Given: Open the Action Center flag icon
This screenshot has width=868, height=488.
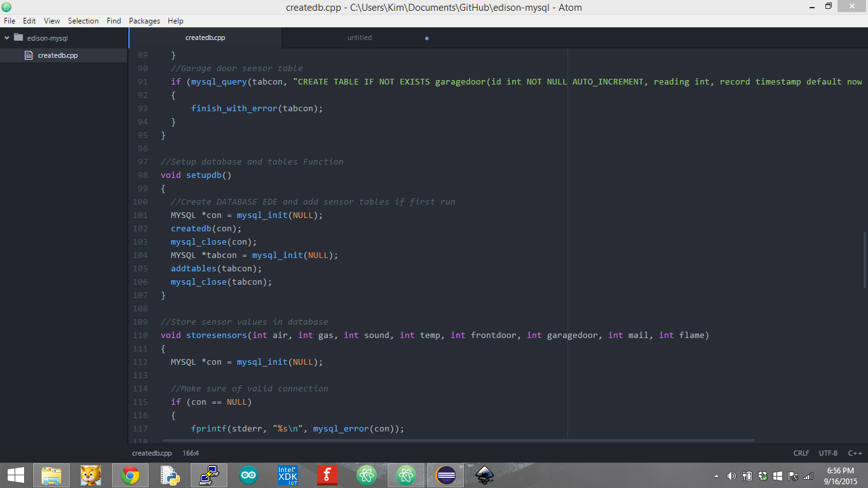Looking at the screenshot, I should [x=793, y=476].
